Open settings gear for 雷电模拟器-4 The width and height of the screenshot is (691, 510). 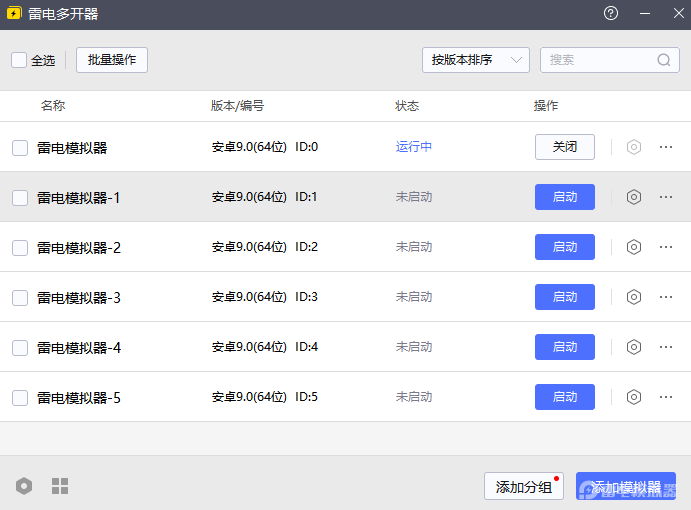click(x=634, y=347)
